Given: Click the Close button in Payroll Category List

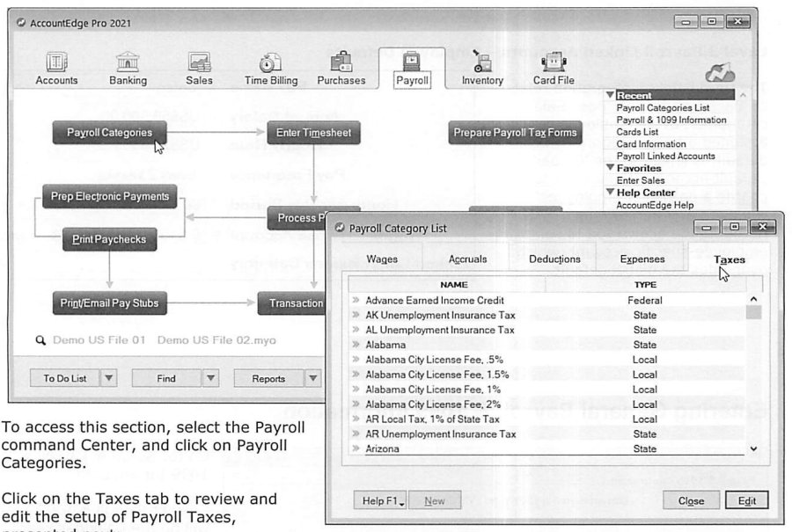Looking at the screenshot, I should click(x=691, y=500).
